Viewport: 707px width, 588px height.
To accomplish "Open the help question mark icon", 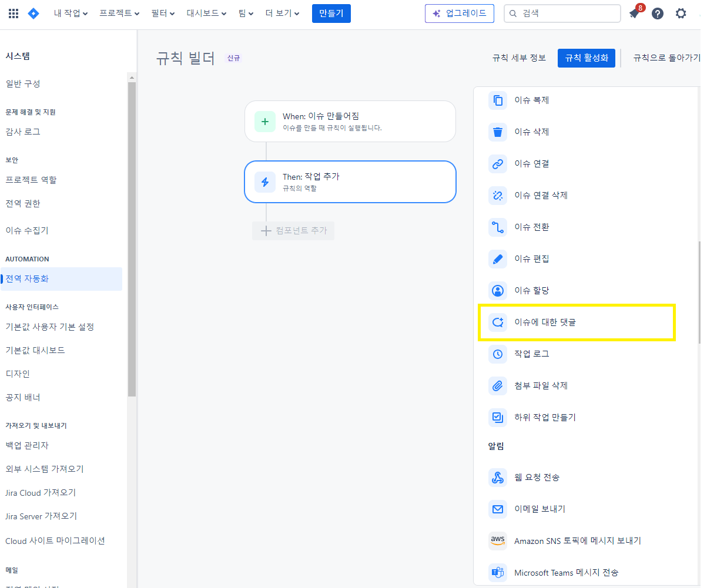I will [x=658, y=14].
